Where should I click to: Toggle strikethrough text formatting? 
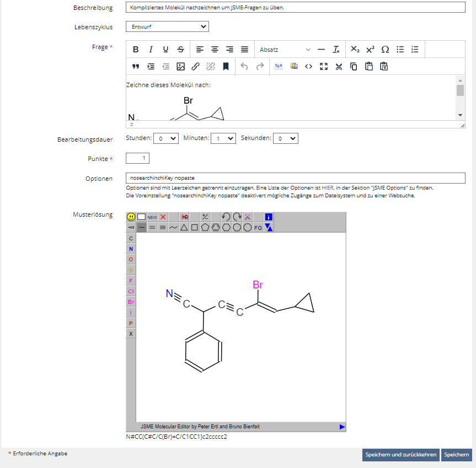pos(180,49)
